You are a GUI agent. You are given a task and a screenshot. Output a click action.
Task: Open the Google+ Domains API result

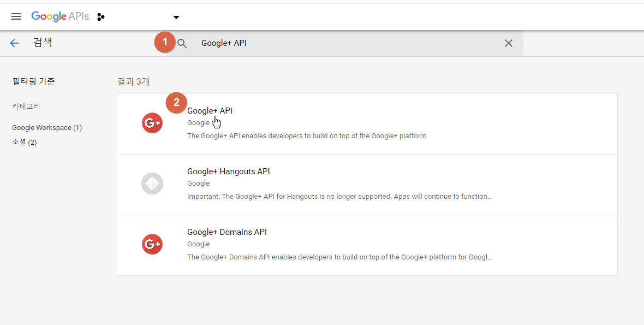[226, 232]
